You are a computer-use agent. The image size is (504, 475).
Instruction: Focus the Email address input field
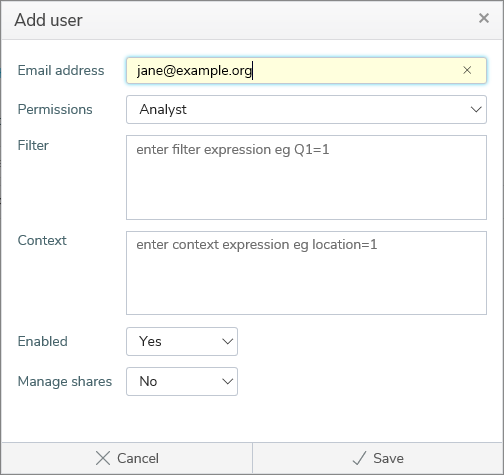[x=306, y=70]
